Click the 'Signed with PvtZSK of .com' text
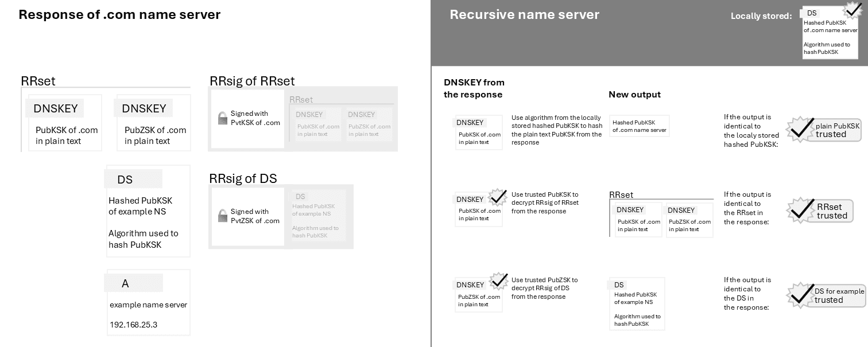Viewport: 868px width, 347px height. (255, 216)
